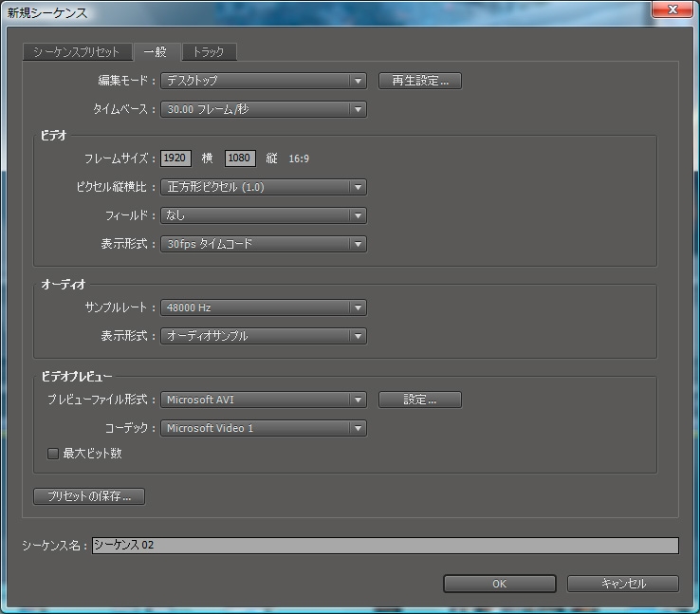Image resolution: width=700 pixels, height=614 pixels.
Task: Confirm the dialog with OK
Action: tap(500, 584)
